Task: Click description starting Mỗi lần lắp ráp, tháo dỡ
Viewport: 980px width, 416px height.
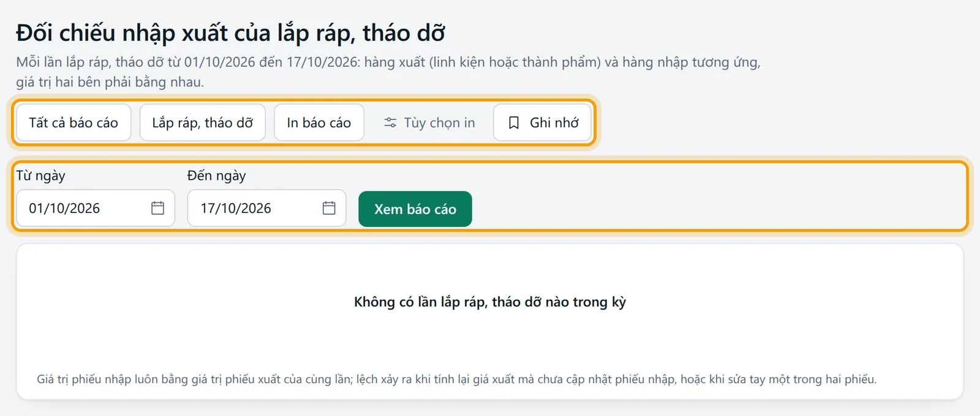Action: click(388, 72)
